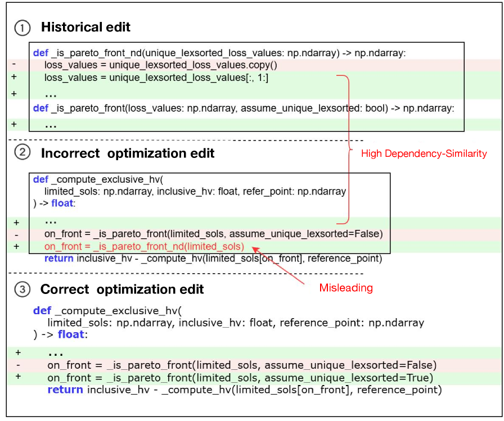Screen dimensions: 504x421
Task: Click the def _is_pareto_front(loss_values...) signature line
Action: tap(243, 108)
